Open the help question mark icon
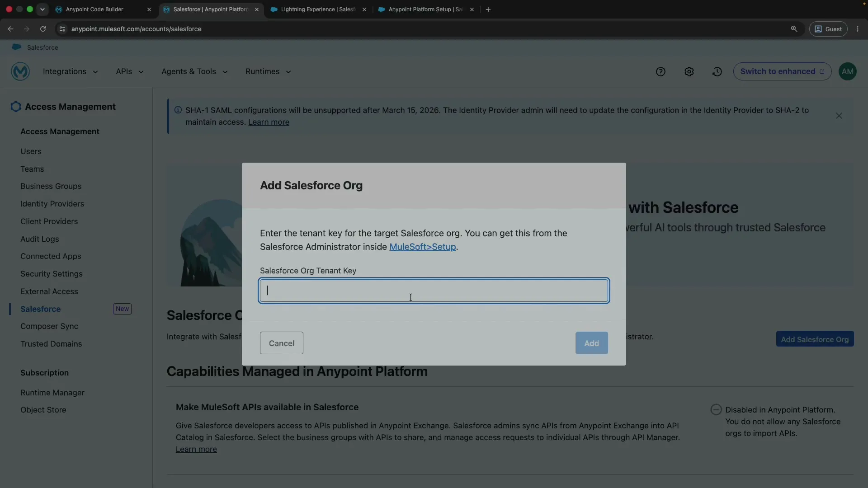 tap(660, 71)
